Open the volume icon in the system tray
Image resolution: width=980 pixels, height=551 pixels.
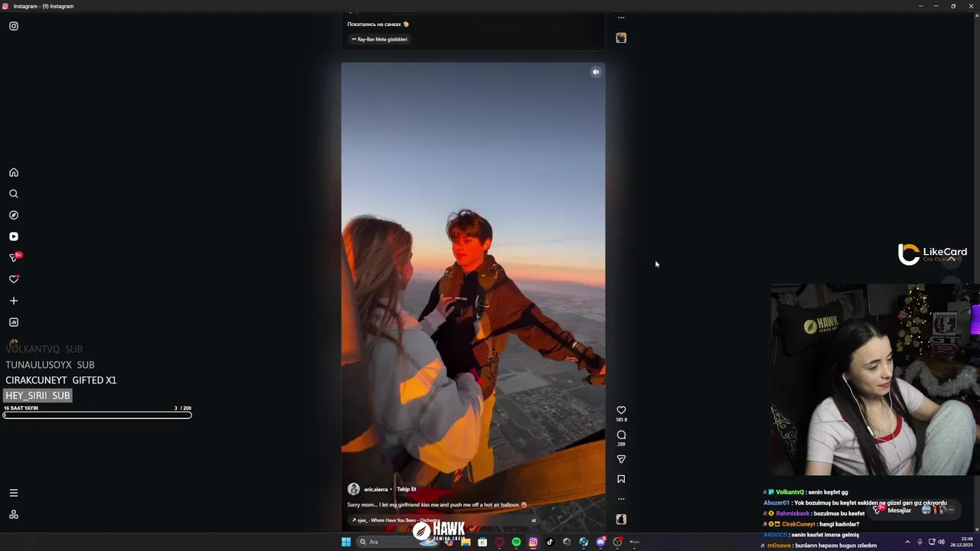[x=941, y=542]
